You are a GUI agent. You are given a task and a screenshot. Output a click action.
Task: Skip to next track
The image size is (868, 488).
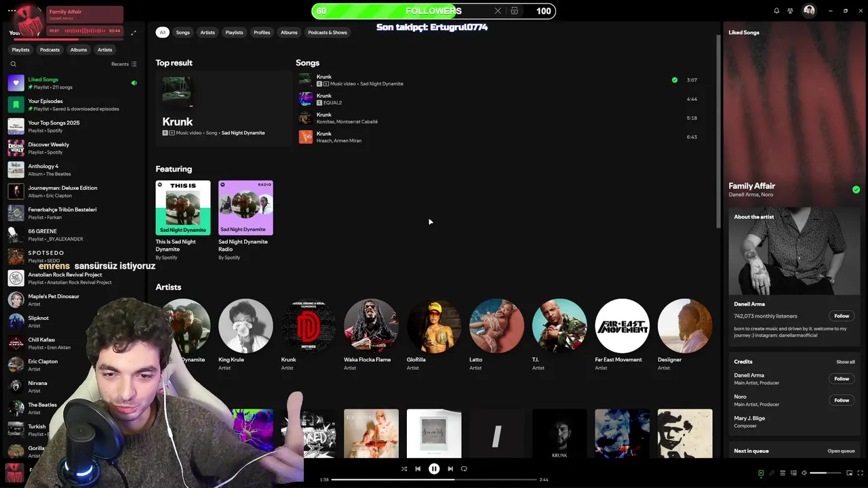(450, 468)
